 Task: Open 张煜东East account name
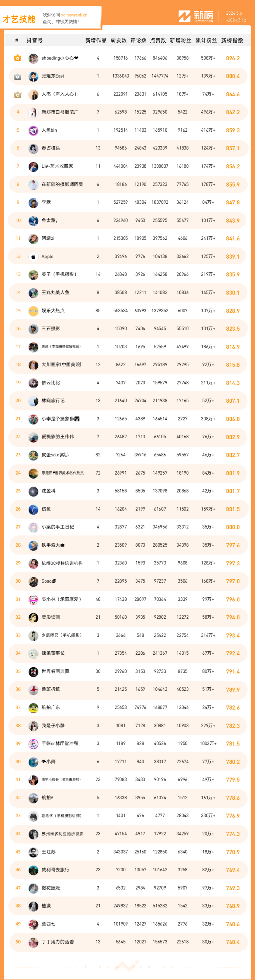[53, 76]
